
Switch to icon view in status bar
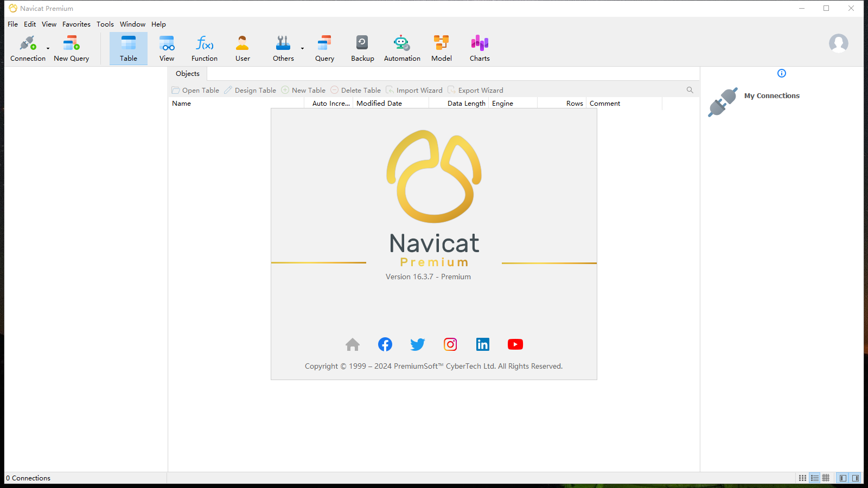[x=802, y=478]
